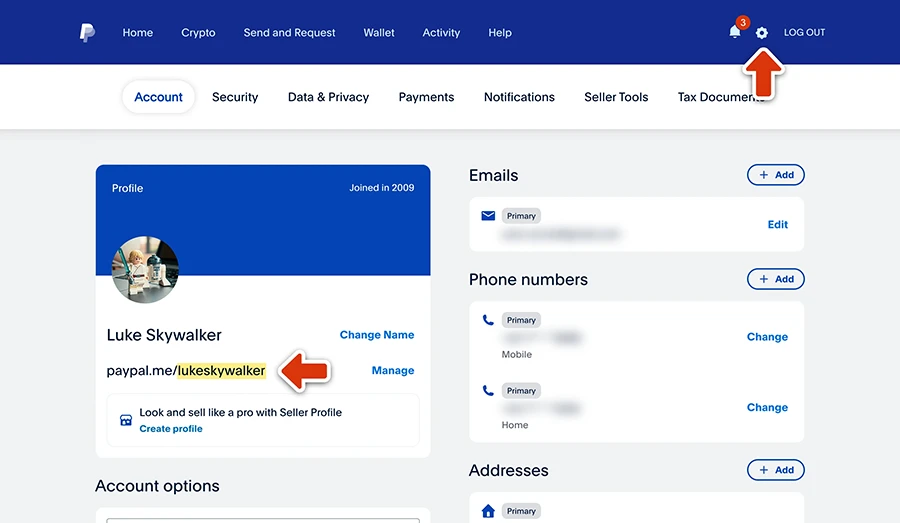Click Manage next to paypal.me link
This screenshot has height=523, width=900.
[393, 370]
